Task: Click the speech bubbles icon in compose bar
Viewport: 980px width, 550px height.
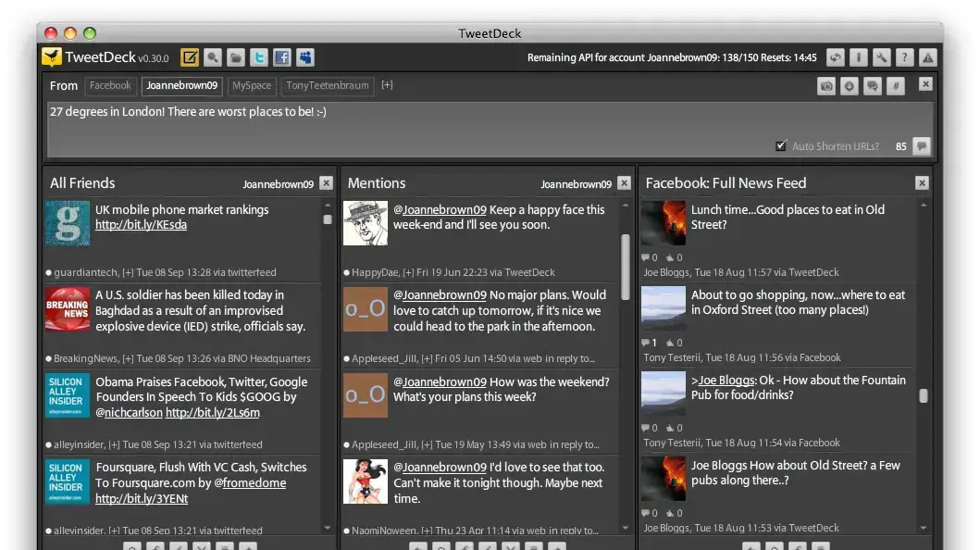Action: point(872,86)
